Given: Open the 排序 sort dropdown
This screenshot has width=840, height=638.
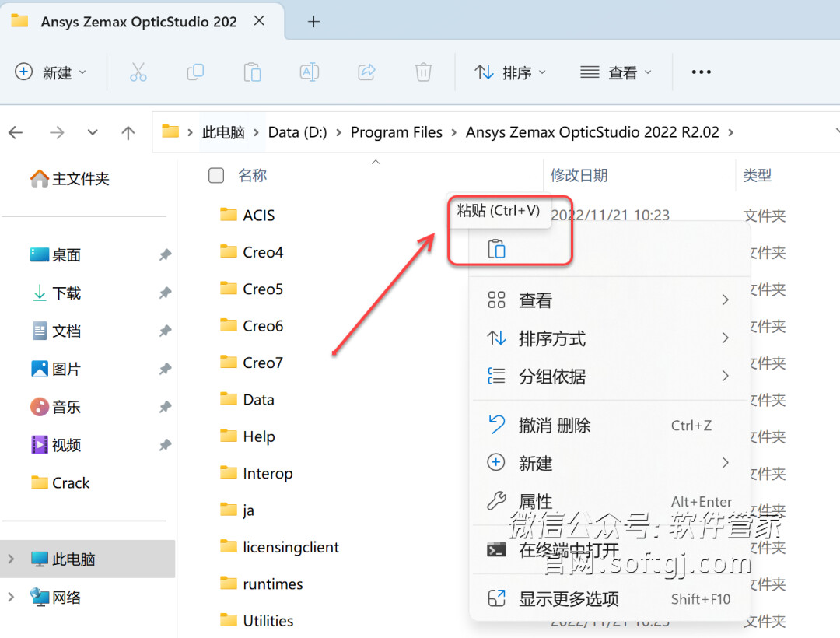Looking at the screenshot, I should (510, 72).
